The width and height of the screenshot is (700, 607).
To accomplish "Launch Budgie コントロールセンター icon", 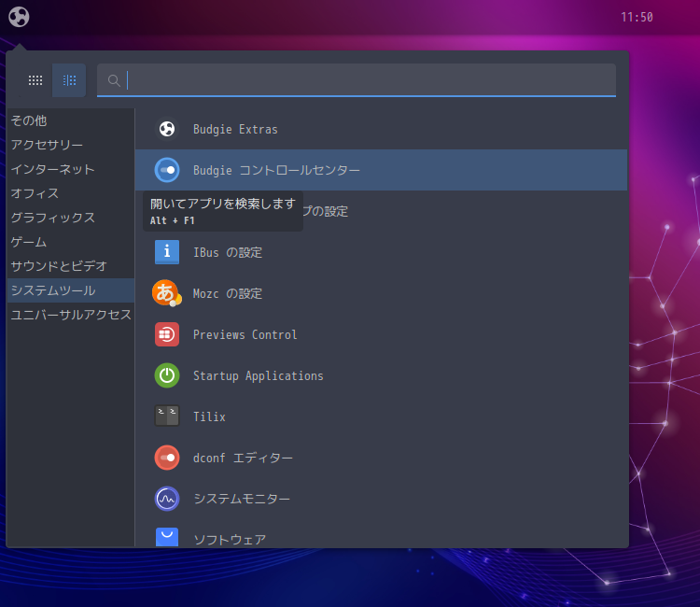I will click(x=167, y=170).
